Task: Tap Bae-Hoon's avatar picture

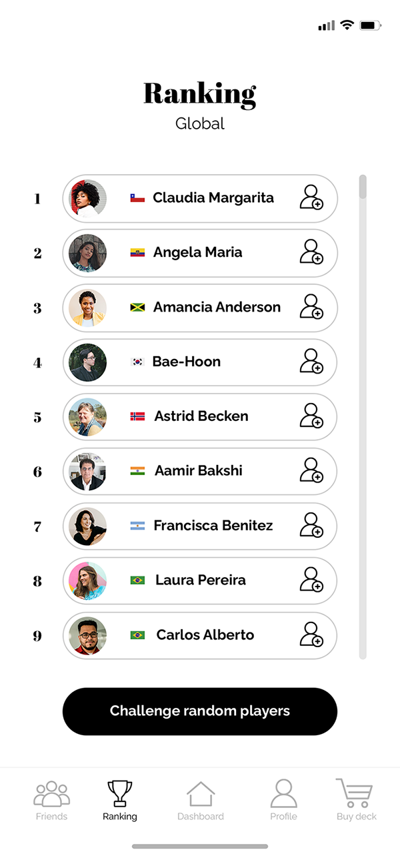Action: click(88, 362)
